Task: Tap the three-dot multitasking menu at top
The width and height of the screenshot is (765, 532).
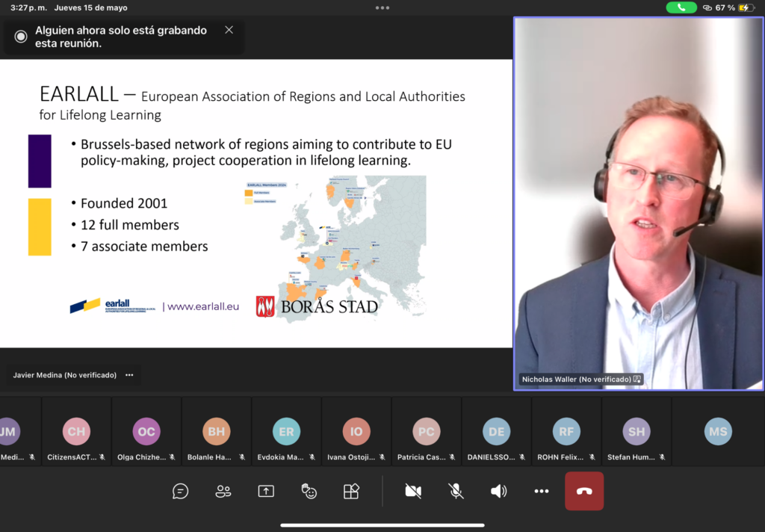Action: [382, 7]
